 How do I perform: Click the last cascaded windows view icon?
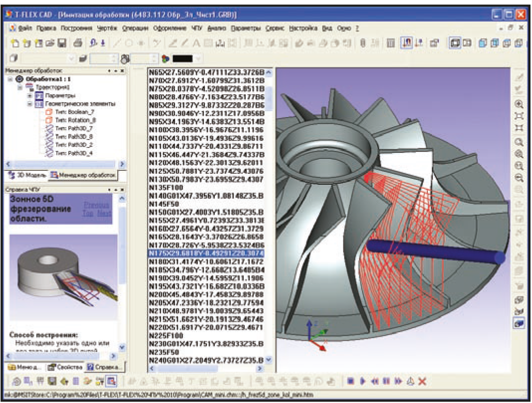tap(518, 43)
